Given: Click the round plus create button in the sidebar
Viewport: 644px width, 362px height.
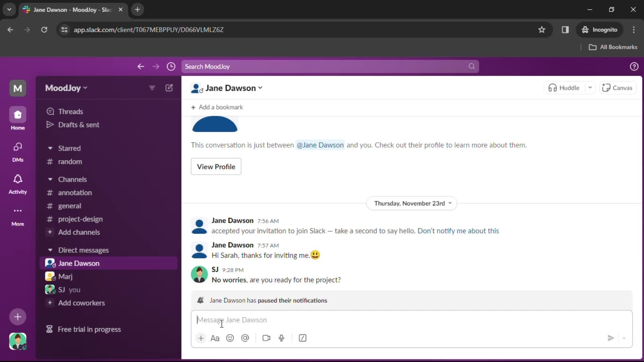Looking at the screenshot, I should (17, 317).
